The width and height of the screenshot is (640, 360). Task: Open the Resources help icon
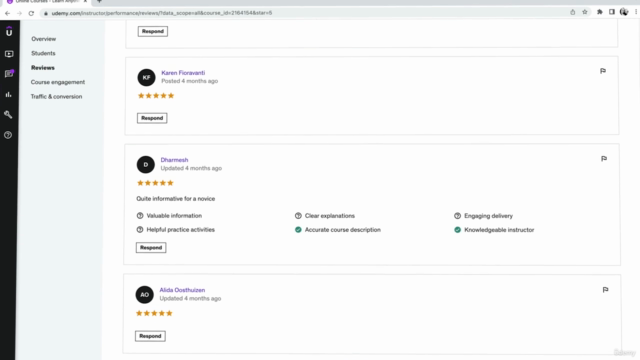pos(8,135)
